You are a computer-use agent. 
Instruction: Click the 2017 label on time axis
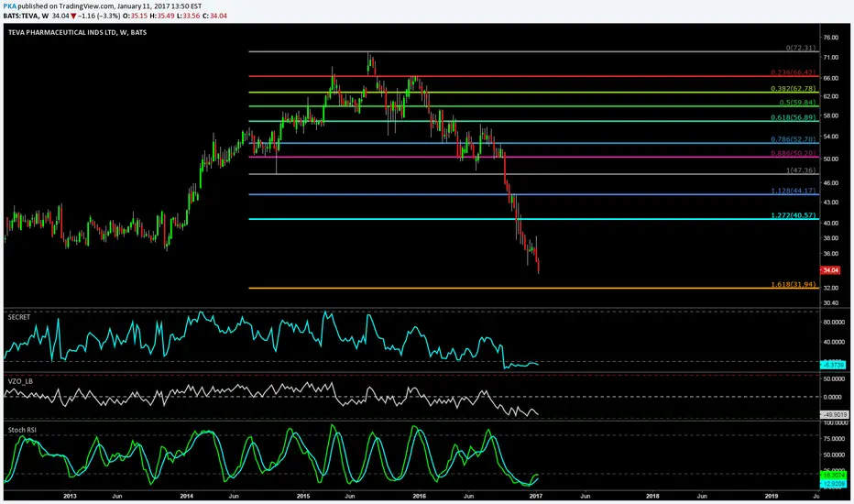[536, 496]
